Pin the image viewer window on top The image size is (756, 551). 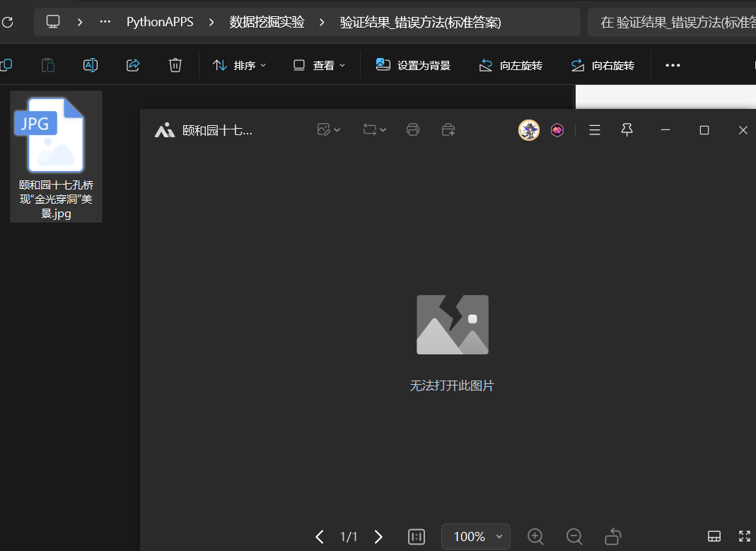pyautogui.click(x=627, y=129)
